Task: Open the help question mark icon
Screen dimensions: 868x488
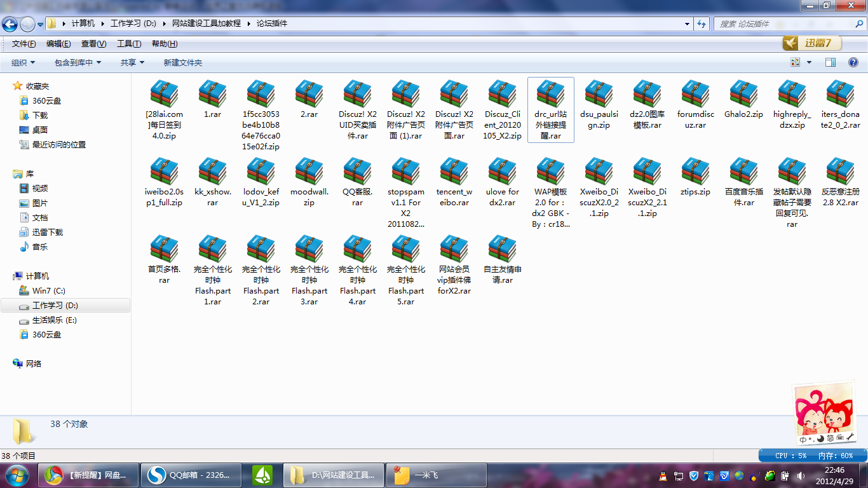Action: [x=853, y=62]
